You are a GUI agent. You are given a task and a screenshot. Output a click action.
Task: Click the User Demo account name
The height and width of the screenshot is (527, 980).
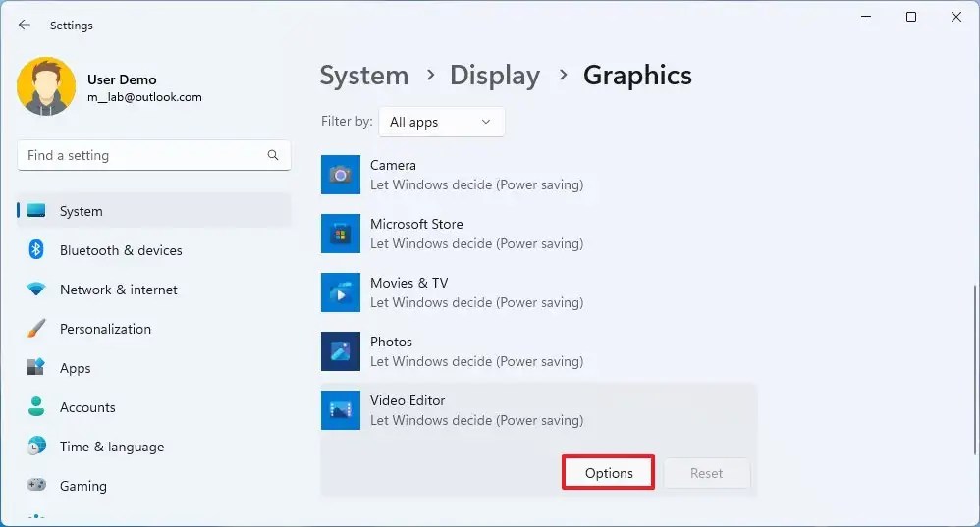122,79
